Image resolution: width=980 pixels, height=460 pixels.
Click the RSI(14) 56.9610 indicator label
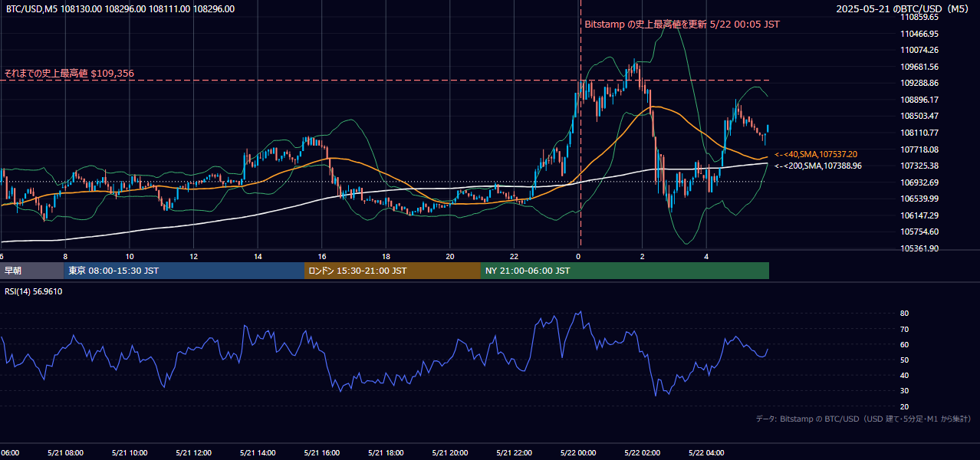point(34,291)
